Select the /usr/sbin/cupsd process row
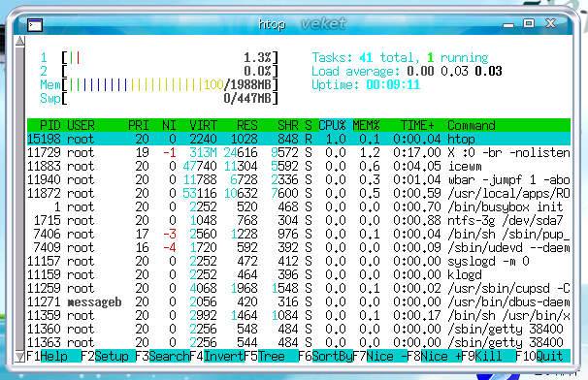 (299, 288)
